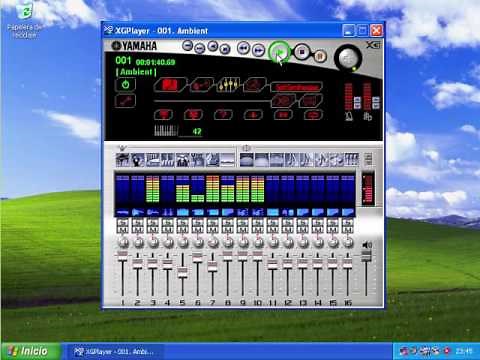The image size is (480, 360).
Task: Click the channel 11 volume fader handle
Action: click(272, 264)
